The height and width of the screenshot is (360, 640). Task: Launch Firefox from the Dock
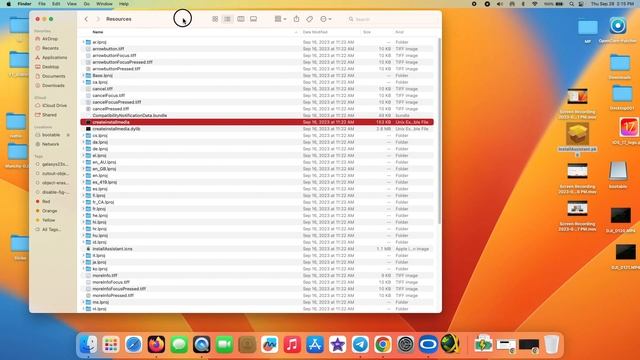[x=156, y=344]
